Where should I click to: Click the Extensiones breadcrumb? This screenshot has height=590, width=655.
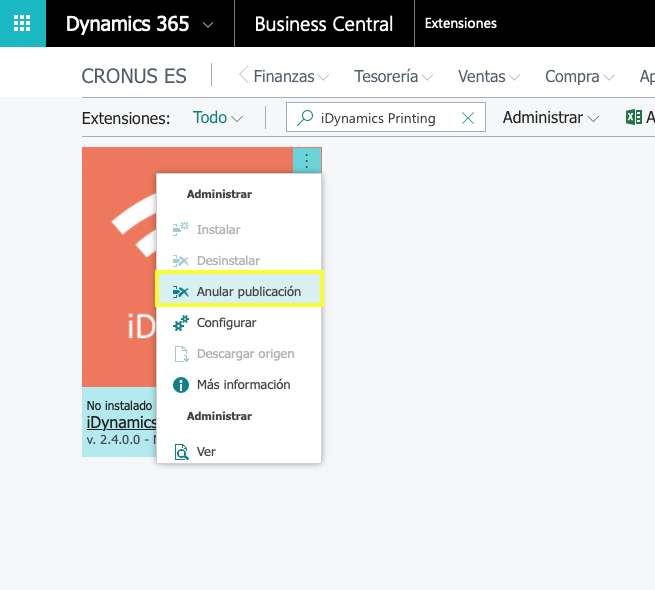(x=461, y=23)
